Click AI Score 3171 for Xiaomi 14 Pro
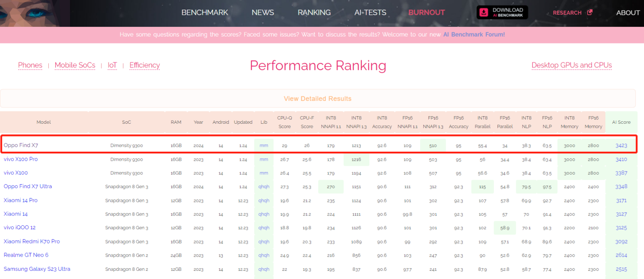Image resolution: width=644 pixels, height=279 pixels. tap(621, 200)
